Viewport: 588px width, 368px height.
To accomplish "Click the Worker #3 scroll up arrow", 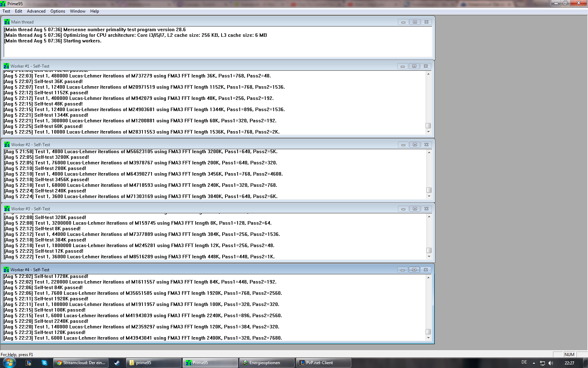I will [x=429, y=217].
